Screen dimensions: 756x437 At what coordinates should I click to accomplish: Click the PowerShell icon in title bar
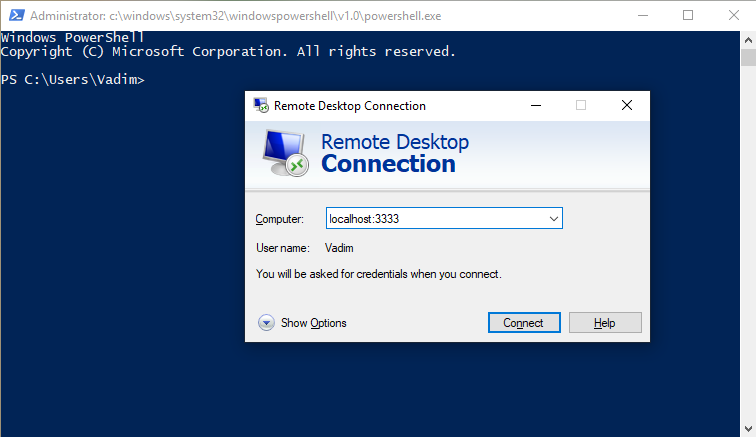coord(16,15)
